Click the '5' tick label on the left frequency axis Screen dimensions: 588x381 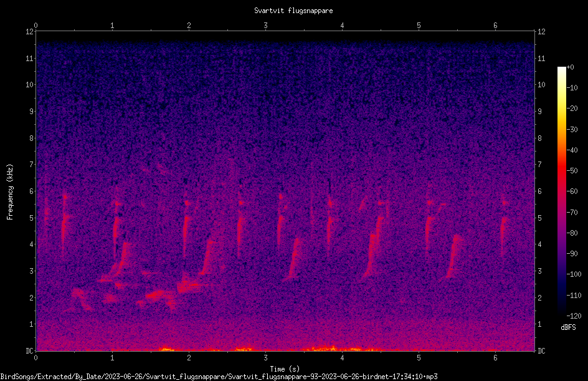pos(32,218)
